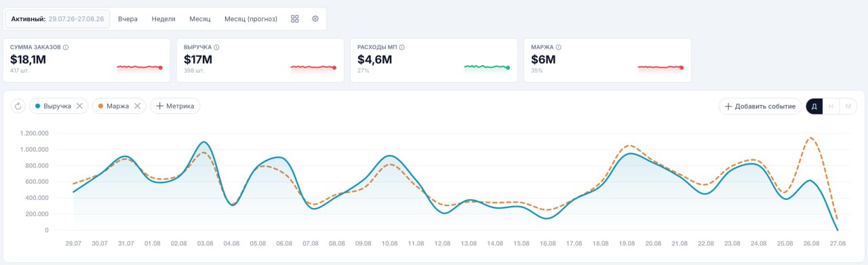Select the Неделя period
868x265 pixels.
click(x=163, y=19)
